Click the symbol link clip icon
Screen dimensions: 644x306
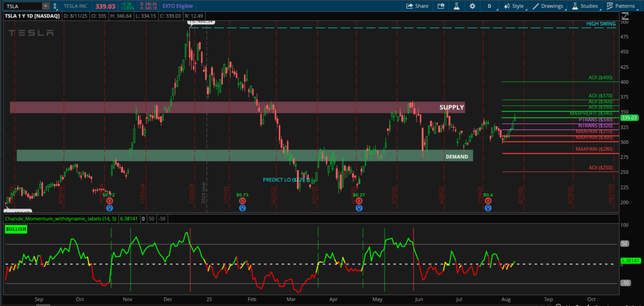(55, 6)
